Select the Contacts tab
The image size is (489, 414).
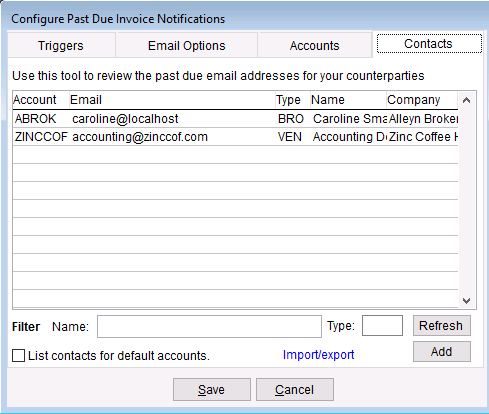[429, 44]
